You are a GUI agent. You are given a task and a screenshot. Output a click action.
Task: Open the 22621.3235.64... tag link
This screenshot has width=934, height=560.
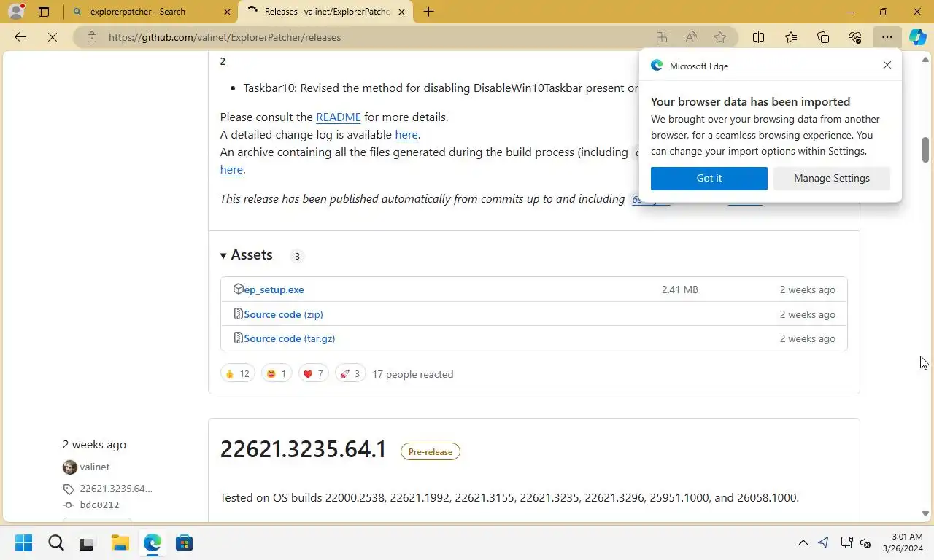(x=116, y=489)
